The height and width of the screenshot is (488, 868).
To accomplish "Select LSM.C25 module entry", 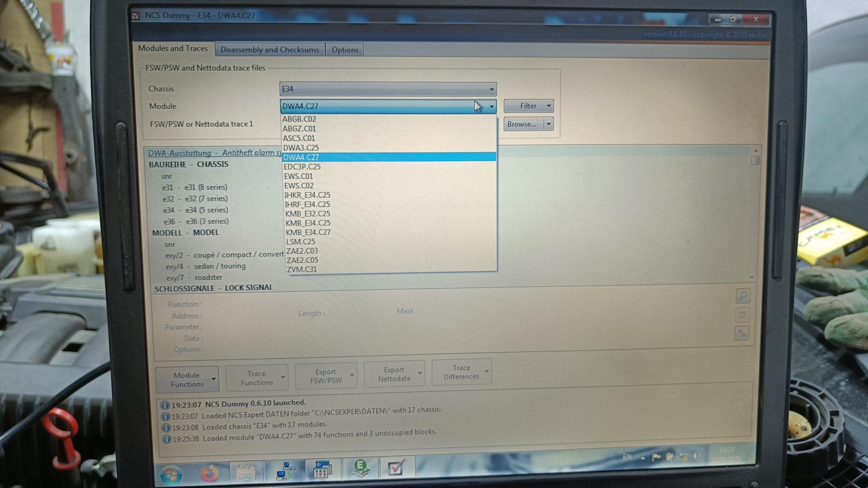I will (x=391, y=242).
